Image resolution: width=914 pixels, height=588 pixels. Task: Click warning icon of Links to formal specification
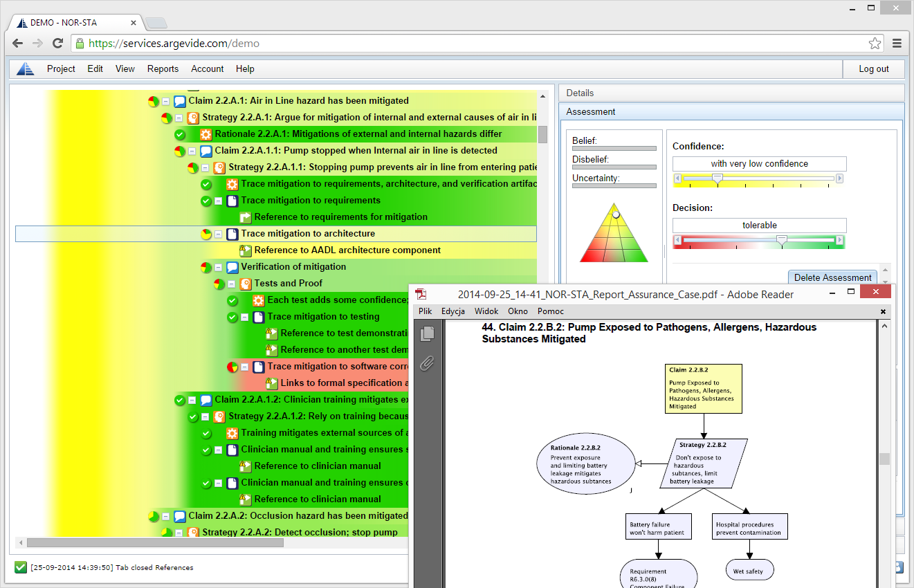pos(272,383)
